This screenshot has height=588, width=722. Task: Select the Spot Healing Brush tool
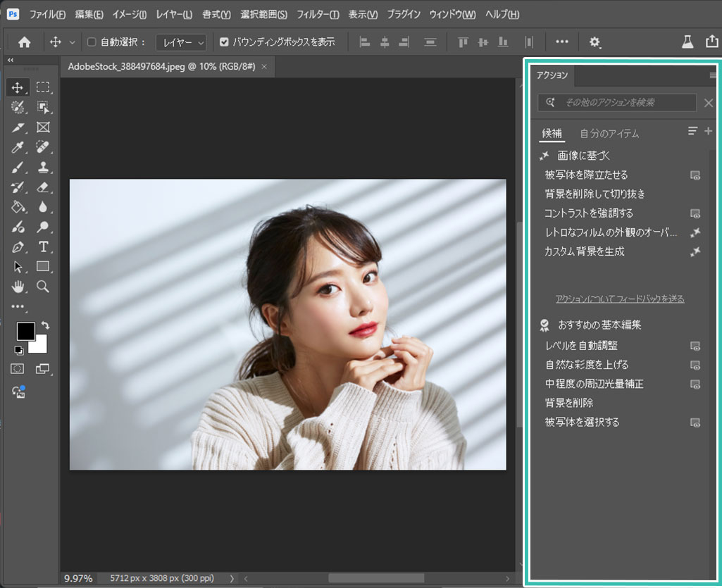click(43, 147)
